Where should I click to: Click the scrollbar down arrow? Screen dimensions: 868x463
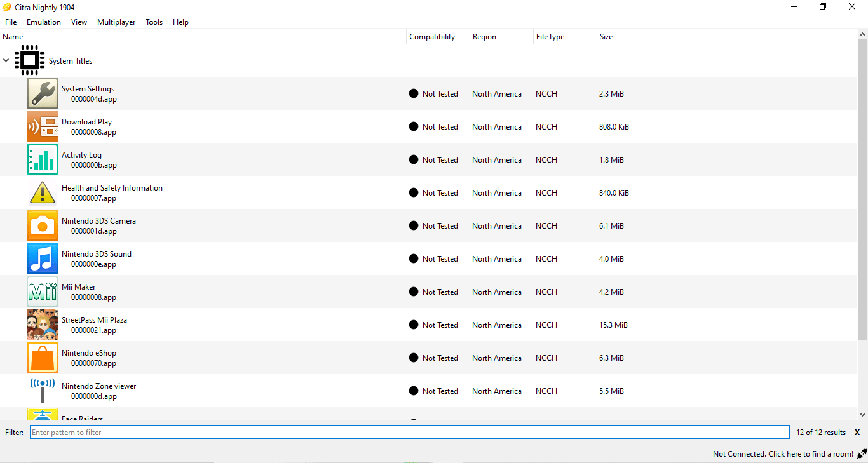(x=862, y=414)
